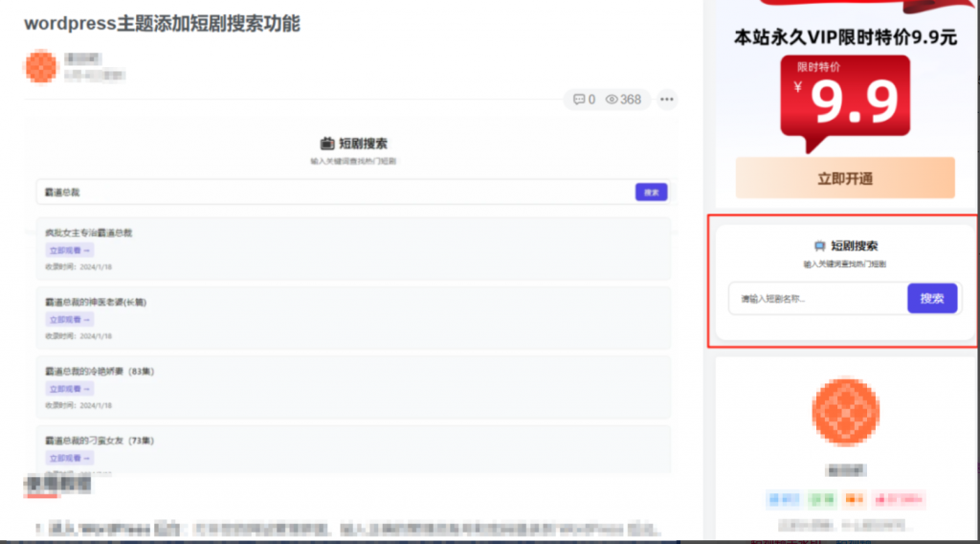This screenshot has width=980, height=544.
Task: Click the sidebar 请输入短剧名称 input field
Action: tap(818, 298)
